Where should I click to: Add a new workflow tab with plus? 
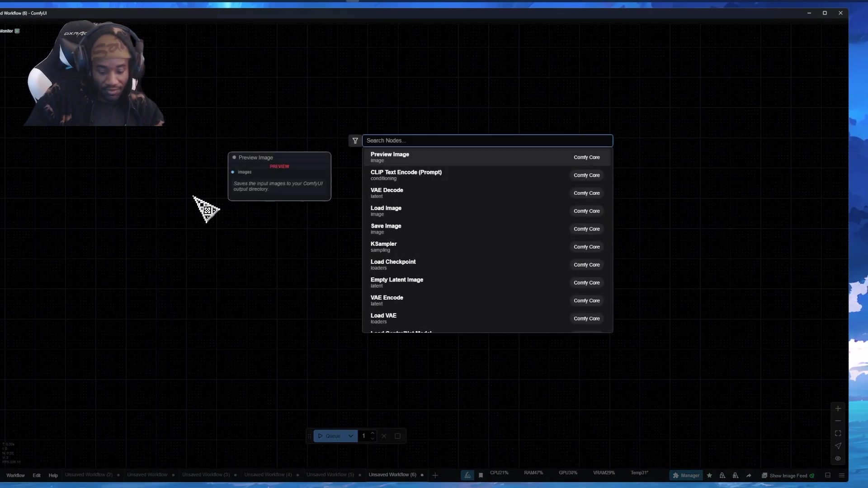pyautogui.click(x=435, y=475)
